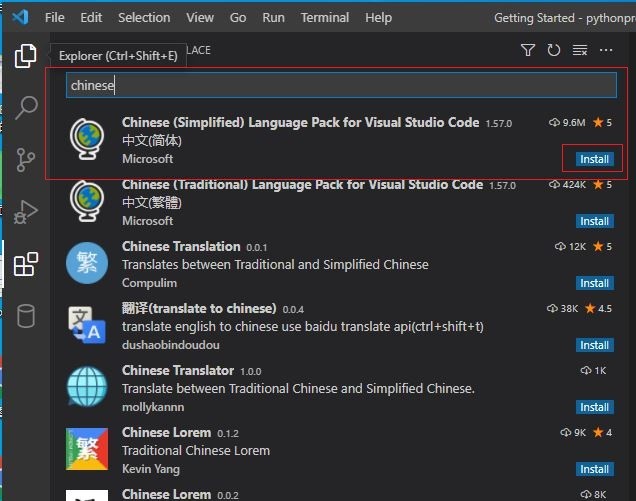636x501 pixels.
Task: Install Chinese (Traditional) Language Pack
Action: 594,221
